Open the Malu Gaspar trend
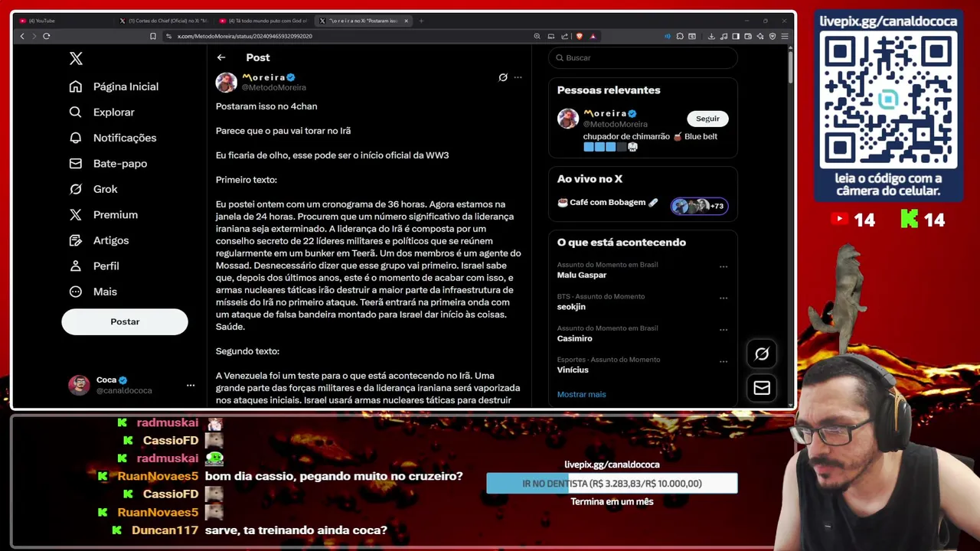 pyautogui.click(x=582, y=275)
